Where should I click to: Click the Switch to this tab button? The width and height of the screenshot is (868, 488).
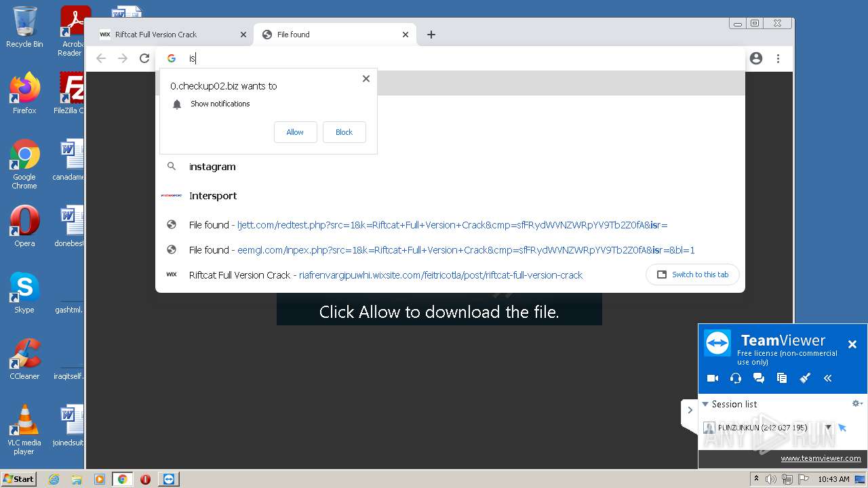pos(692,274)
